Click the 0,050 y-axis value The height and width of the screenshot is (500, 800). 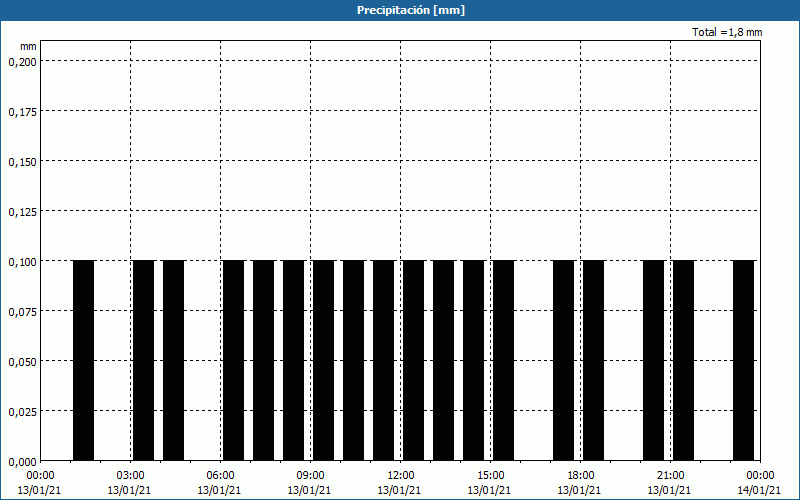[x=22, y=362]
